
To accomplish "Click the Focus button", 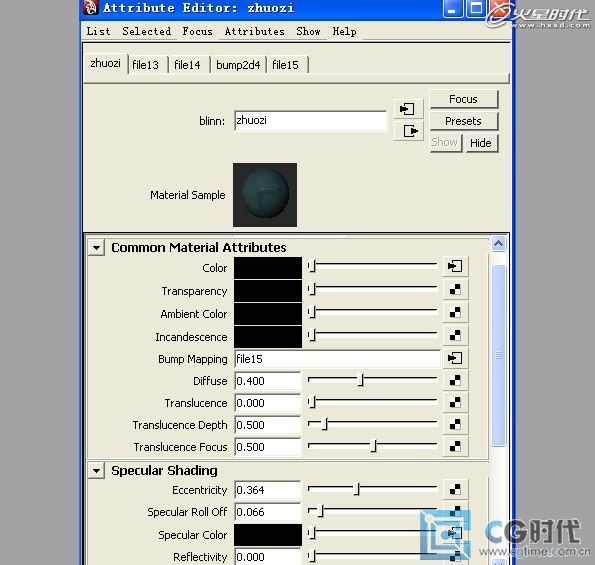I will click(463, 99).
